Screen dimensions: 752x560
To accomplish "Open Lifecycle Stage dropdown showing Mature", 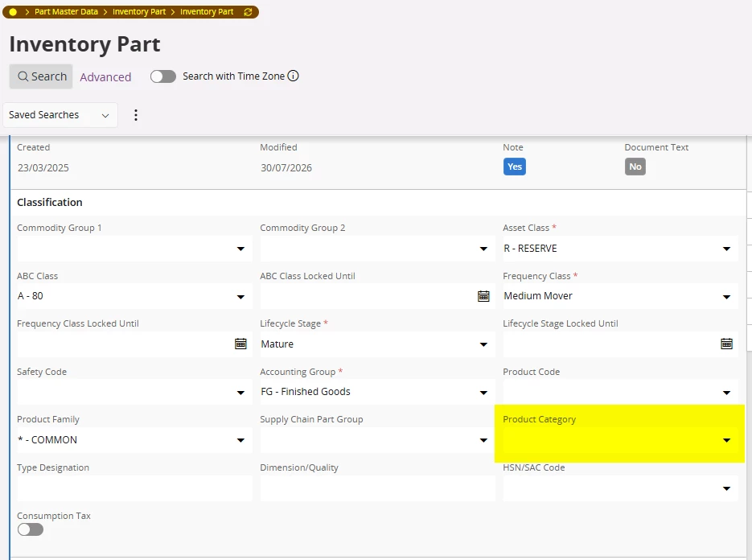I will (377, 344).
